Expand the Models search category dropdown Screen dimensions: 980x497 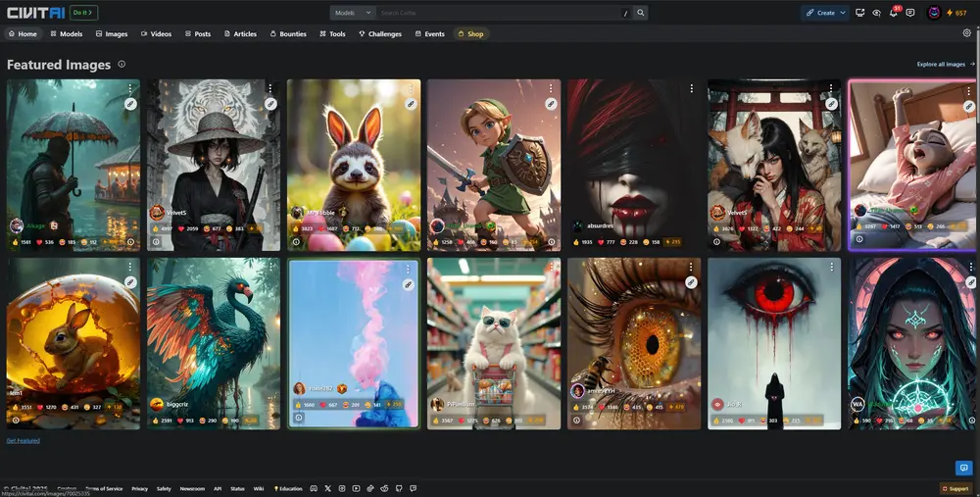tap(353, 13)
